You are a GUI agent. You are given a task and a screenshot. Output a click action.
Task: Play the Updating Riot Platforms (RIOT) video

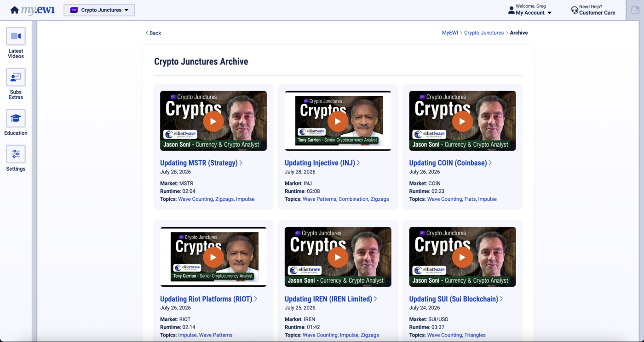pos(213,257)
